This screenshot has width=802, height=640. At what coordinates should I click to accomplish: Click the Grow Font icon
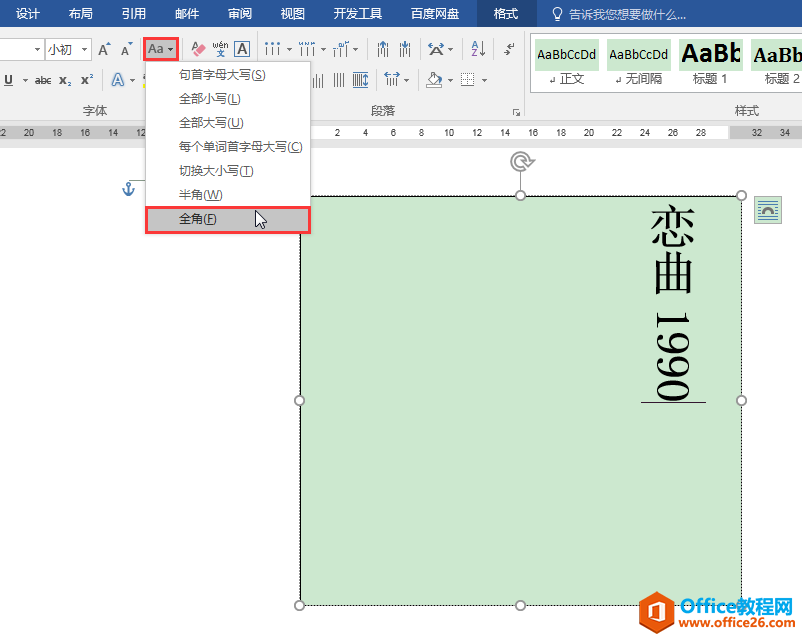click(x=104, y=50)
